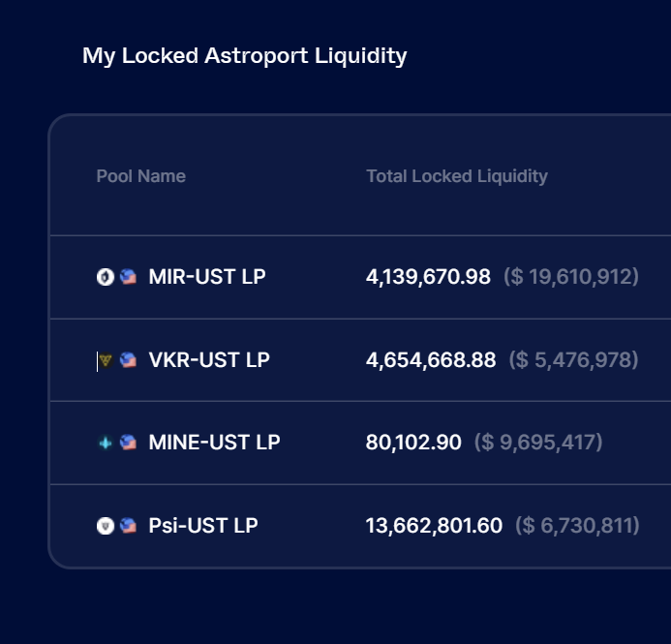Open the MIR-UST LP pool

click(207, 277)
